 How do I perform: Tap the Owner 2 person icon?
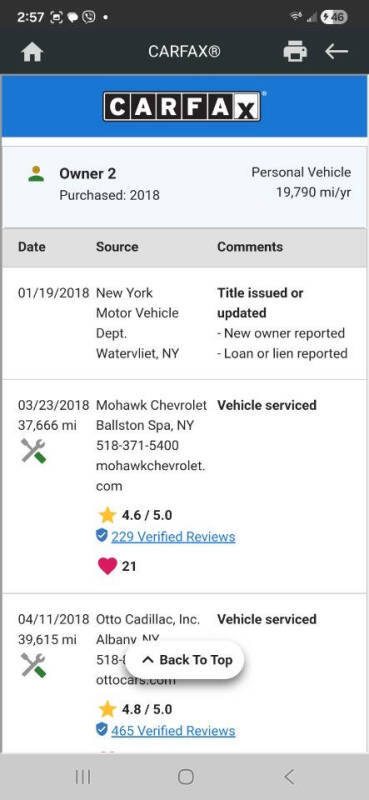tap(36, 174)
